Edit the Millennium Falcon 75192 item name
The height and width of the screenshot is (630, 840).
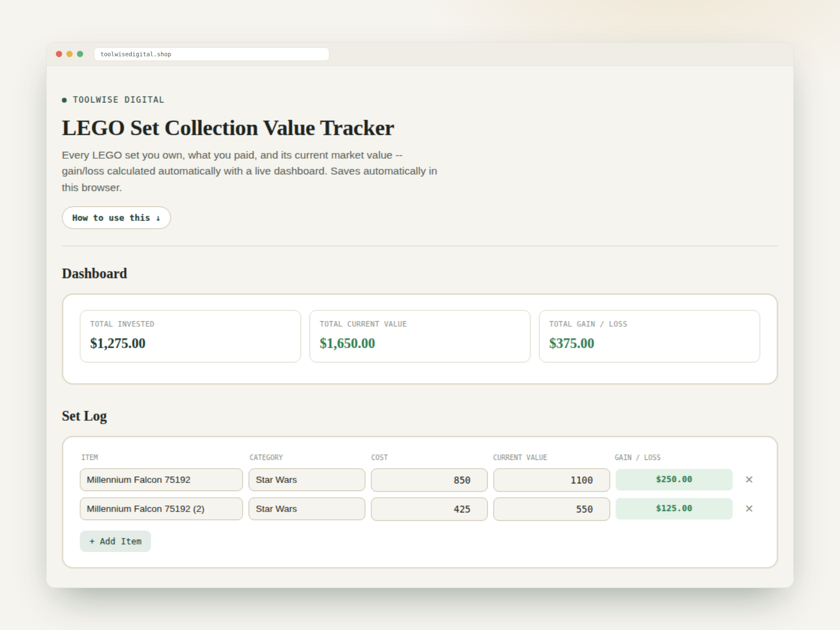[161, 480]
